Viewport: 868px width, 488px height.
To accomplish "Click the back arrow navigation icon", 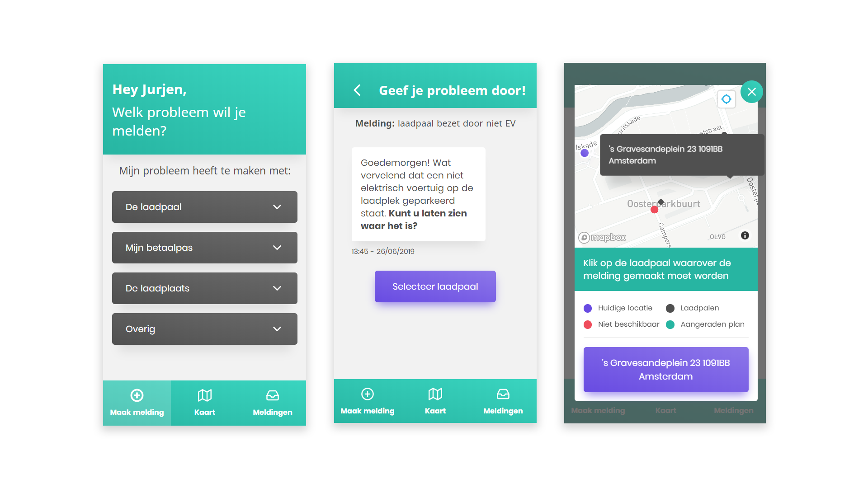I will [357, 90].
